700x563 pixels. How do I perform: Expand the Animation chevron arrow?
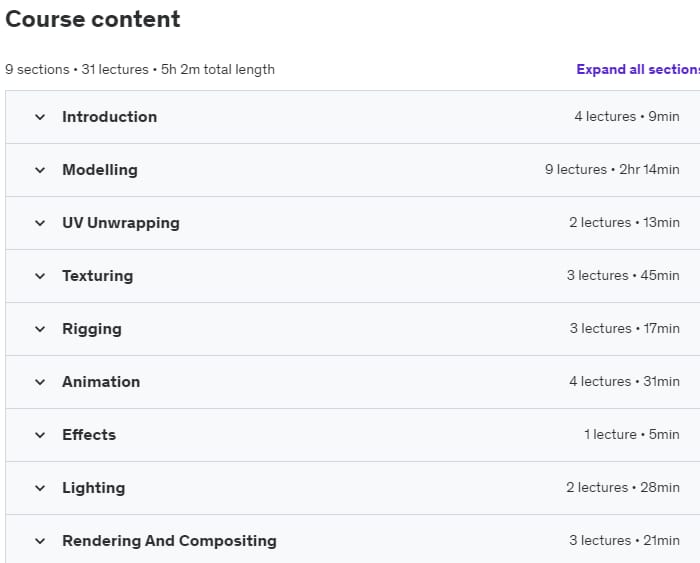(x=40, y=382)
